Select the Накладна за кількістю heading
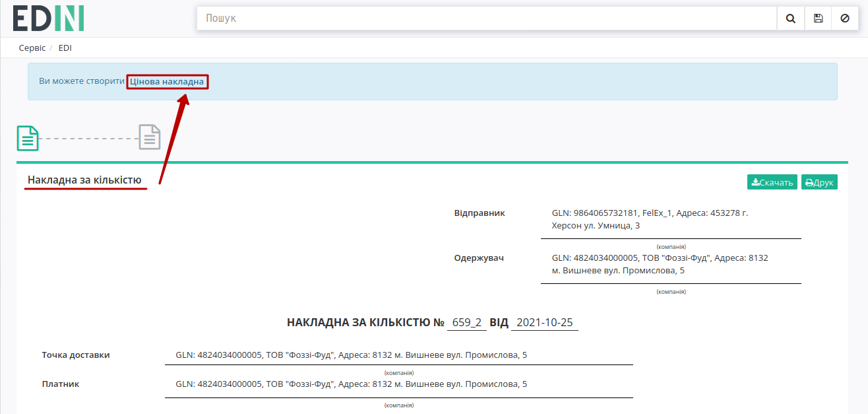Screen dimensions: 868x414 pyautogui.click(x=84, y=180)
